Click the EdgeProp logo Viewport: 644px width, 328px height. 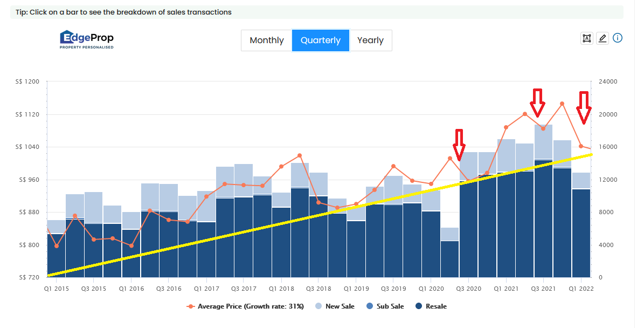(87, 39)
